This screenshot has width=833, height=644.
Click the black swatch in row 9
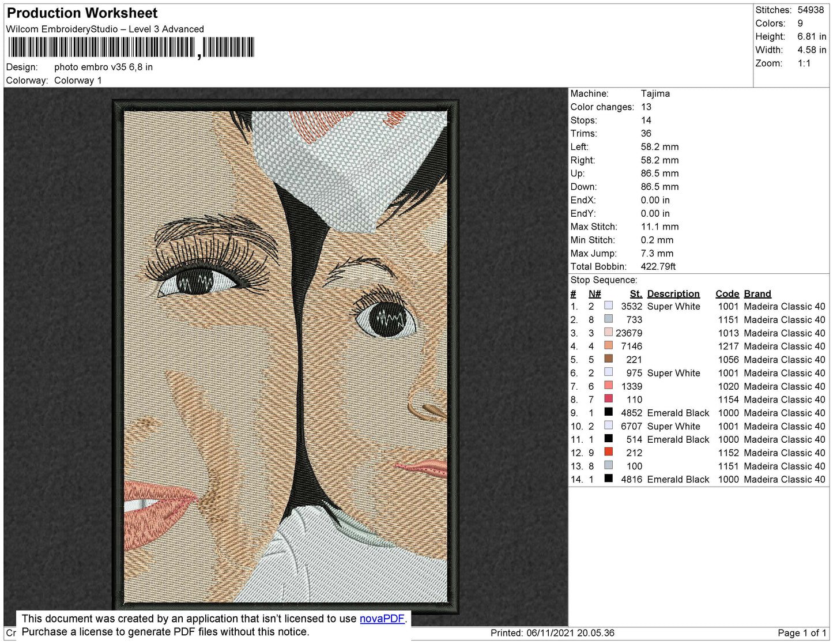pos(608,412)
